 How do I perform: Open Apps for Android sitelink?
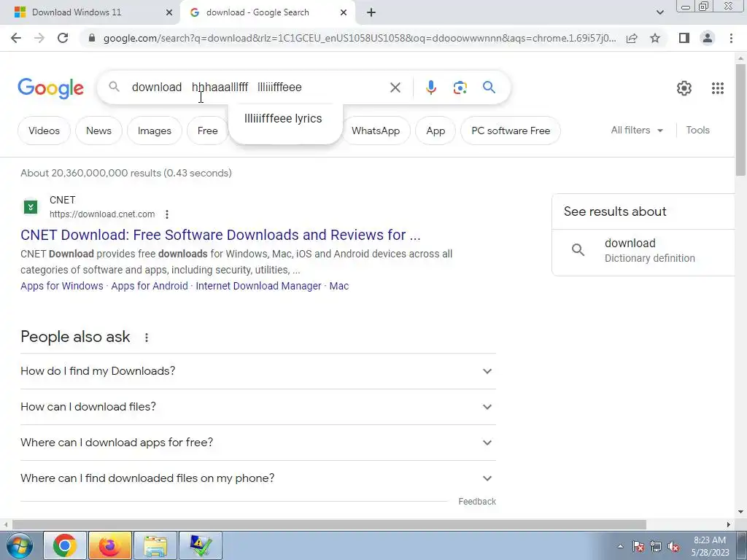[150, 286]
